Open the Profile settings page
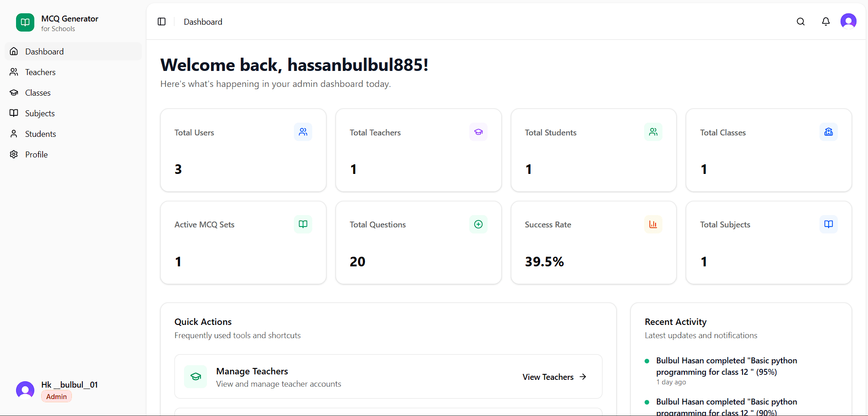This screenshot has width=868, height=416. 36,154
